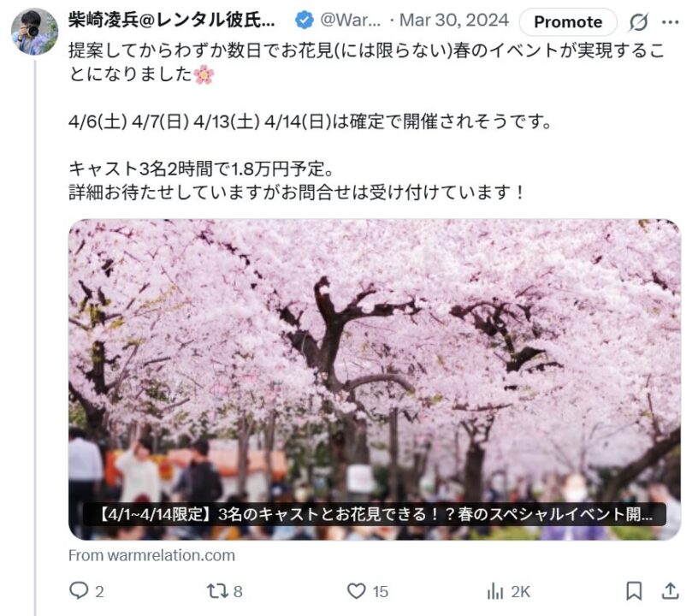Open the From warmrelation.com link
The height and width of the screenshot is (616, 698).
coord(151,555)
